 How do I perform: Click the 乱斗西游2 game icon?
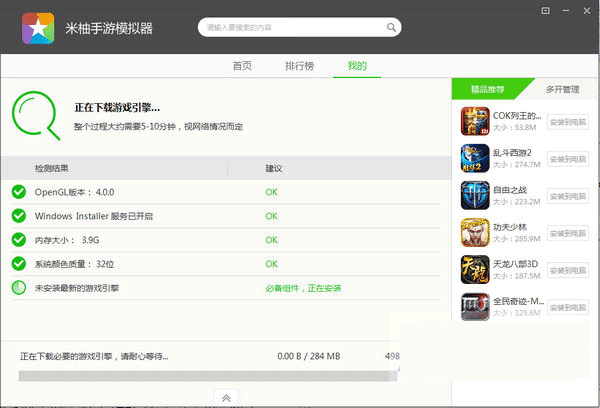click(475, 158)
